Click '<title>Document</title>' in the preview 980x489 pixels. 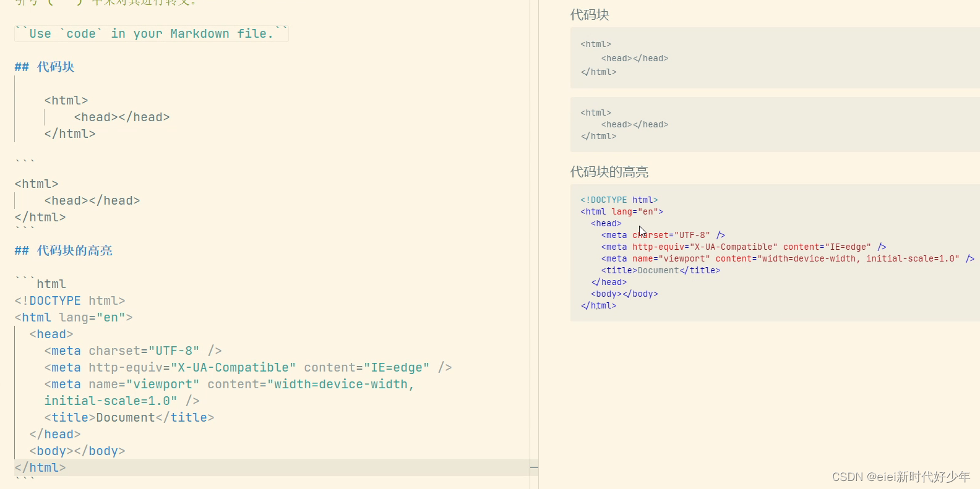[x=661, y=270]
